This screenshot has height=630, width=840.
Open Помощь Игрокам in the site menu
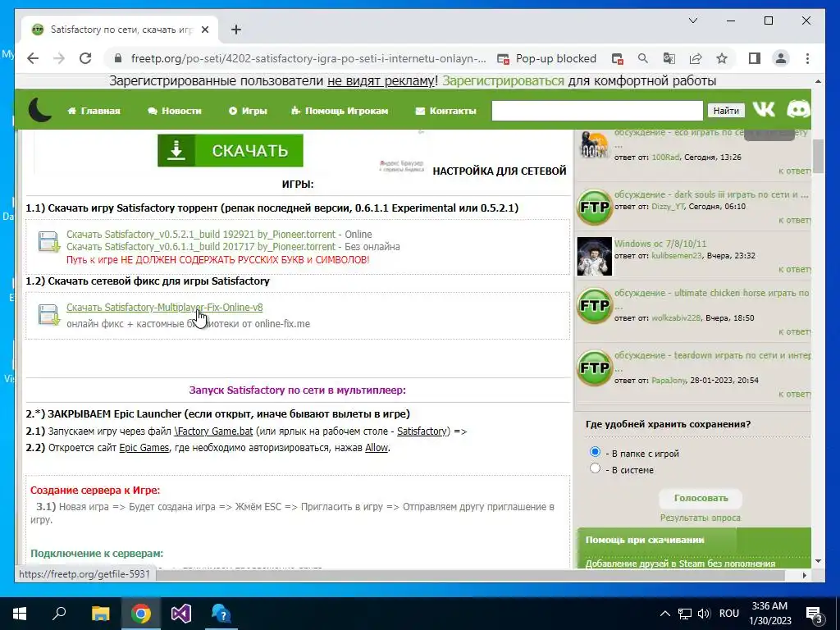coord(340,111)
